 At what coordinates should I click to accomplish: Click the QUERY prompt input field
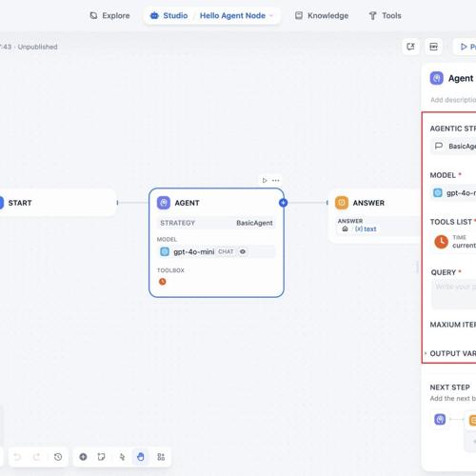click(454, 293)
